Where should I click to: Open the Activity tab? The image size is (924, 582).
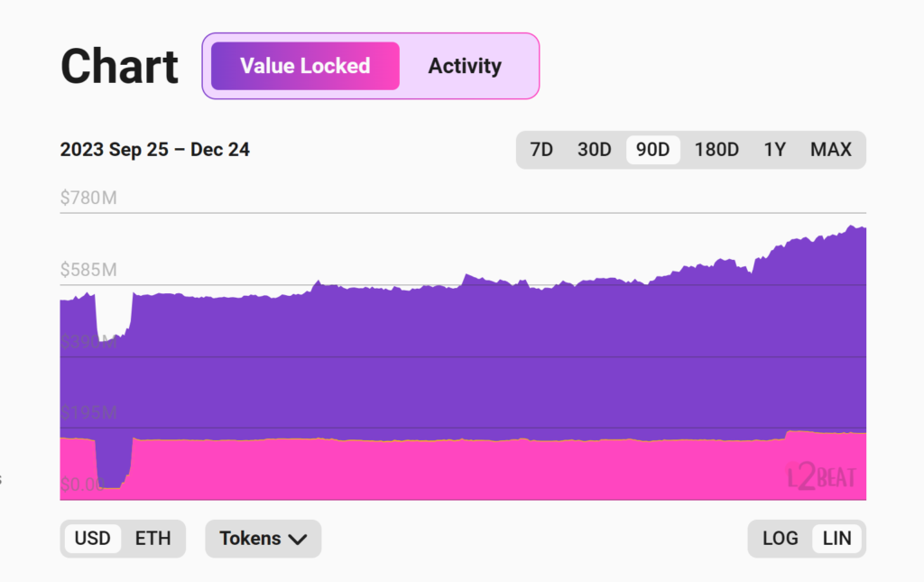pos(465,66)
